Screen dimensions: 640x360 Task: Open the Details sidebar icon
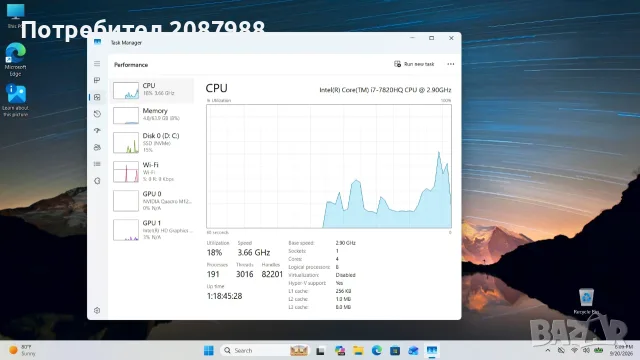tap(97, 164)
